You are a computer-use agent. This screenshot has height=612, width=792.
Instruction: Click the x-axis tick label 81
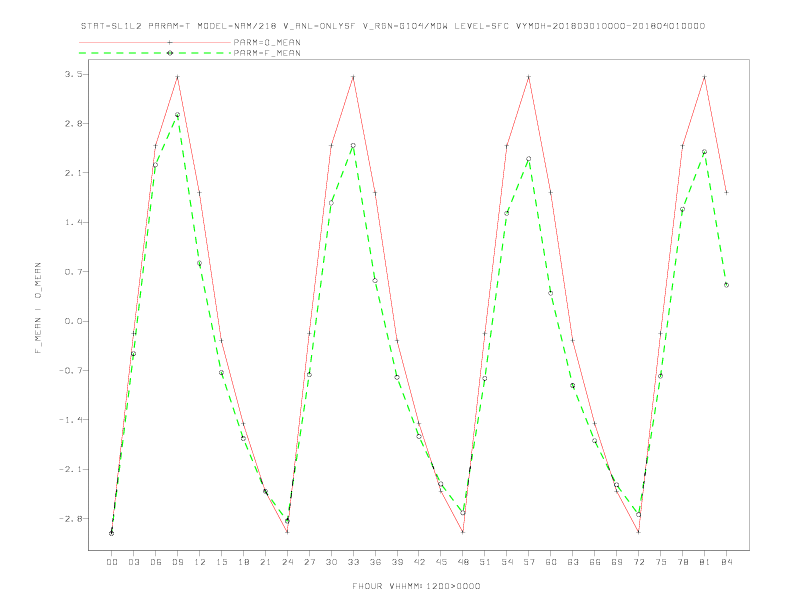(705, 562)
